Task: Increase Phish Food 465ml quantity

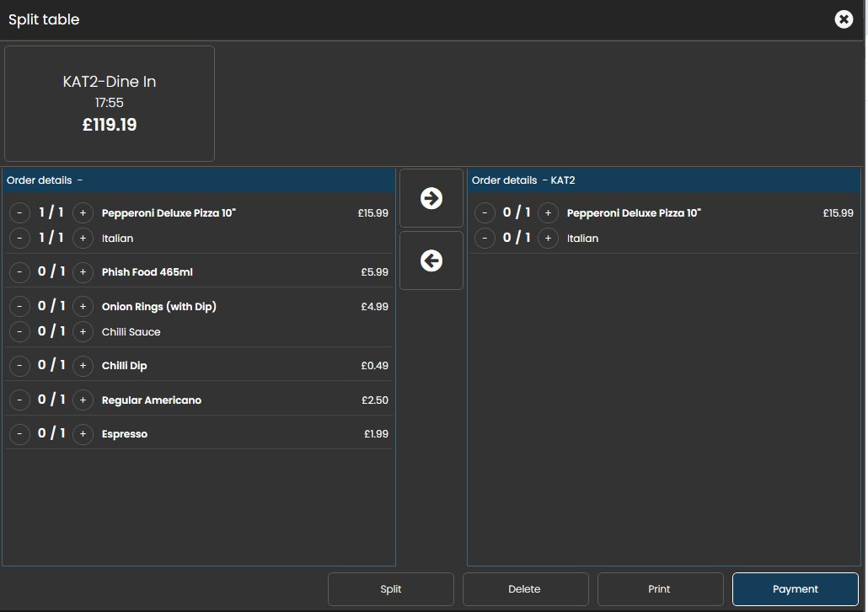Action: tap(83, 272)
